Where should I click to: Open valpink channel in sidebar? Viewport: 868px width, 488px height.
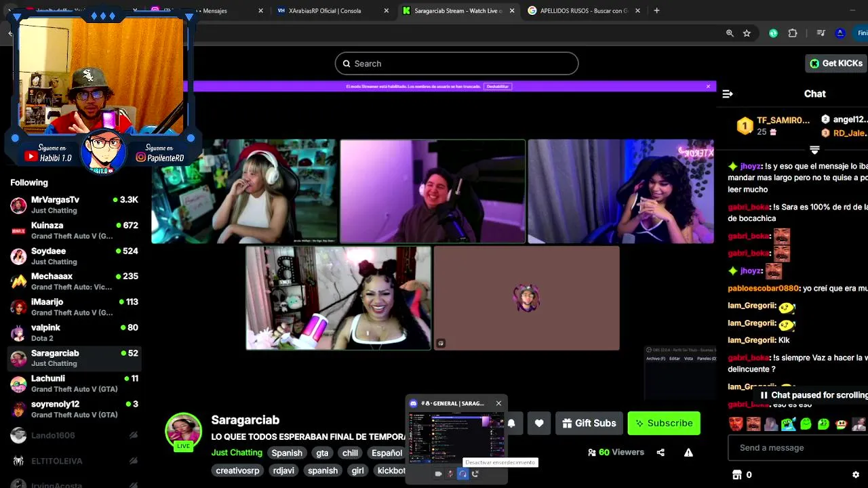point(75,333)
